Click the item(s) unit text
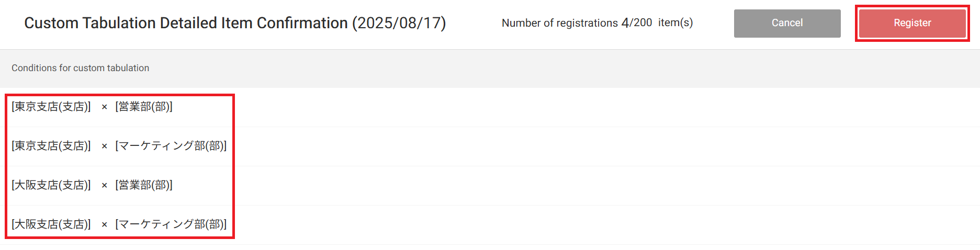The image size is (980, 250). tap(675, 22)
